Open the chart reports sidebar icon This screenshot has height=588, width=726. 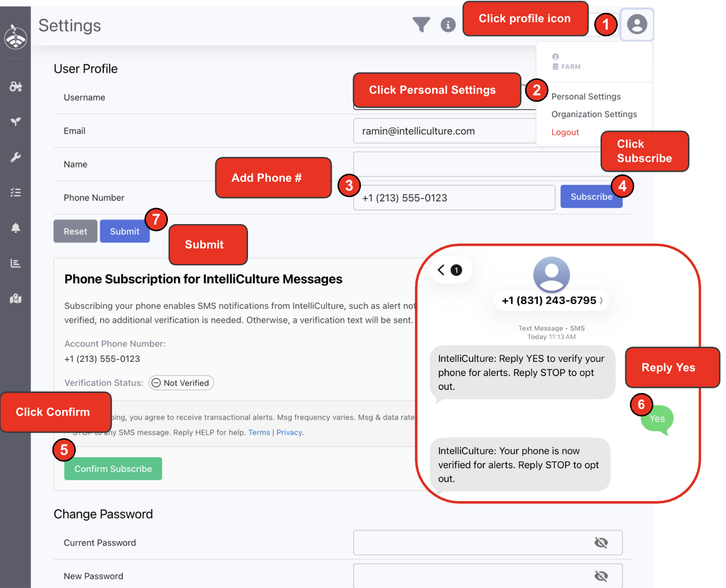(x=15, y=263)
